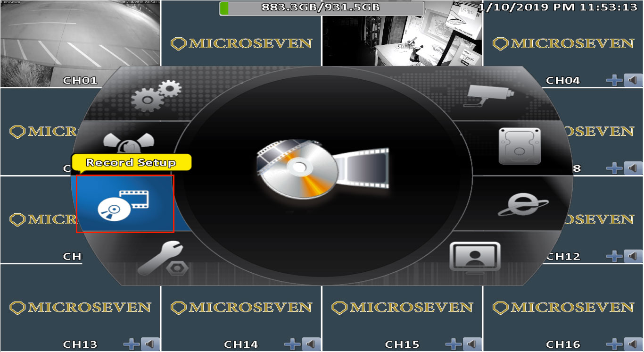Open the system settings gears icon
This screenshot has width=644, height=352.
tap(156, 95)
